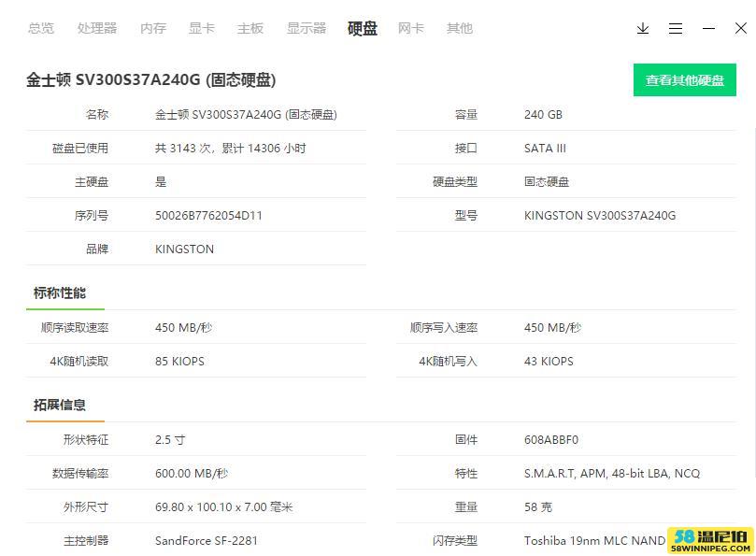Click the download/export icon
This screenshot has height=556, width=756.
pyautogui.click(x=643, y=28)
